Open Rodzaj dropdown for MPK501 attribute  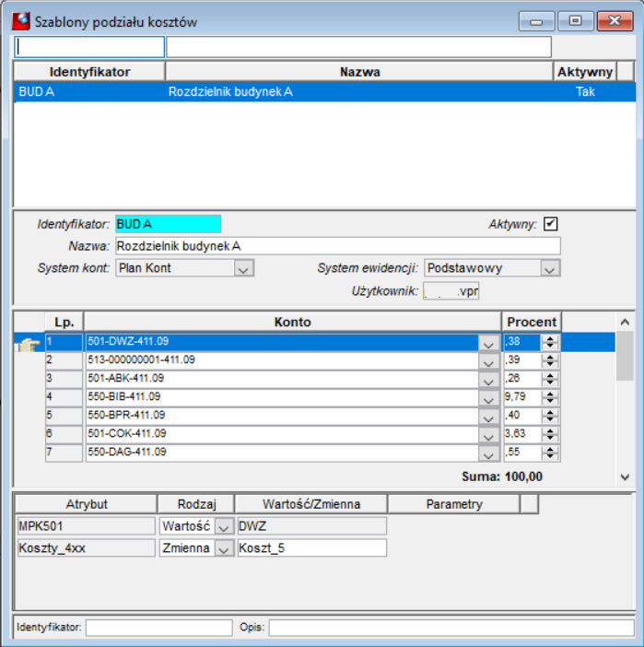[x=224, y=526]
